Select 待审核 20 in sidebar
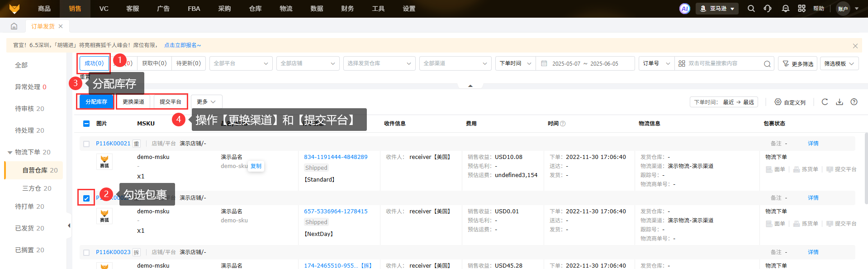The width and height of the screenshot is (868, 269). 29,109
